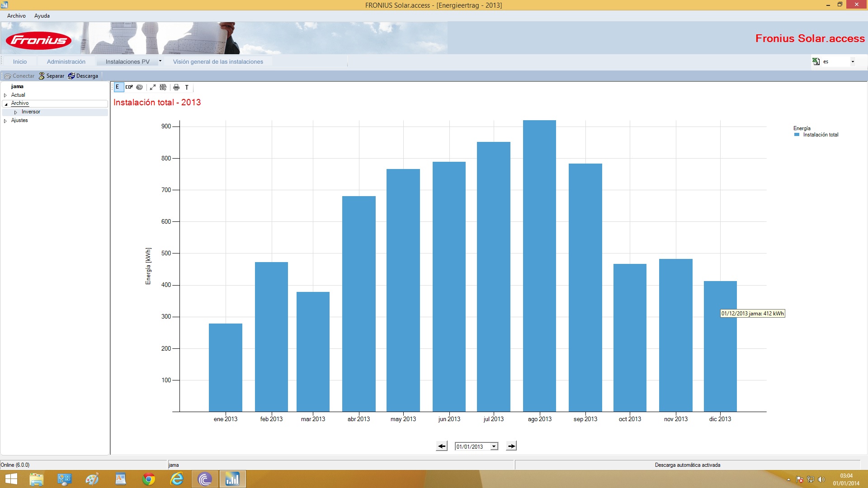Go to previous year with left arrow
The width and height of the screenshot is (868, 488).
pyautogui.click(x=442, y=446)
